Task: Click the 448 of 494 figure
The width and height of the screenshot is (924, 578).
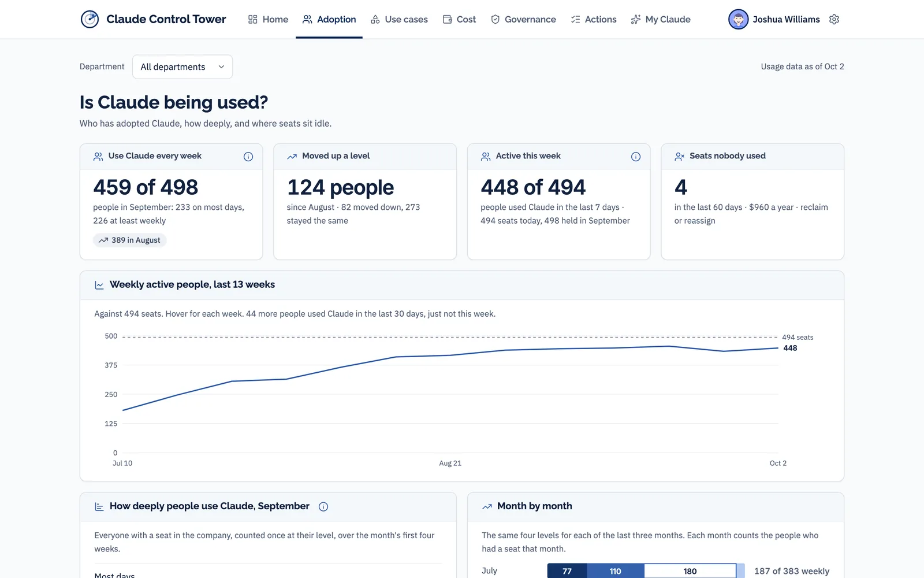Action: 533,187
